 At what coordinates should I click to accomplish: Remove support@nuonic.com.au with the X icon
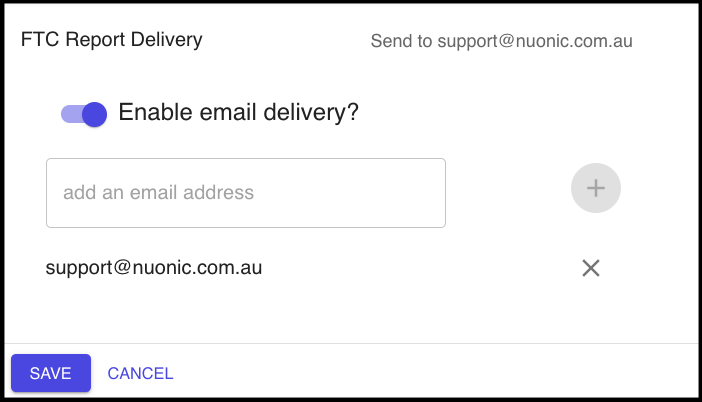pos(591,268)
